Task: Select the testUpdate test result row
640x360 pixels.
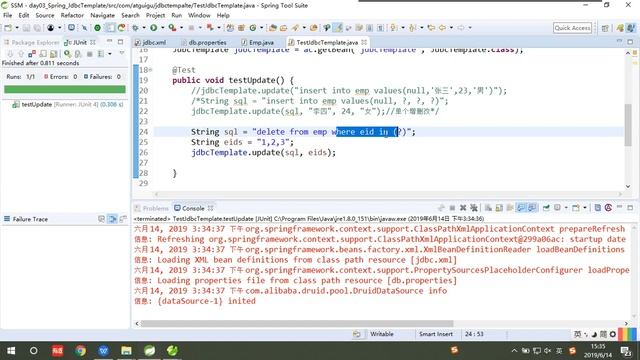Action: (x=67, y=104)
